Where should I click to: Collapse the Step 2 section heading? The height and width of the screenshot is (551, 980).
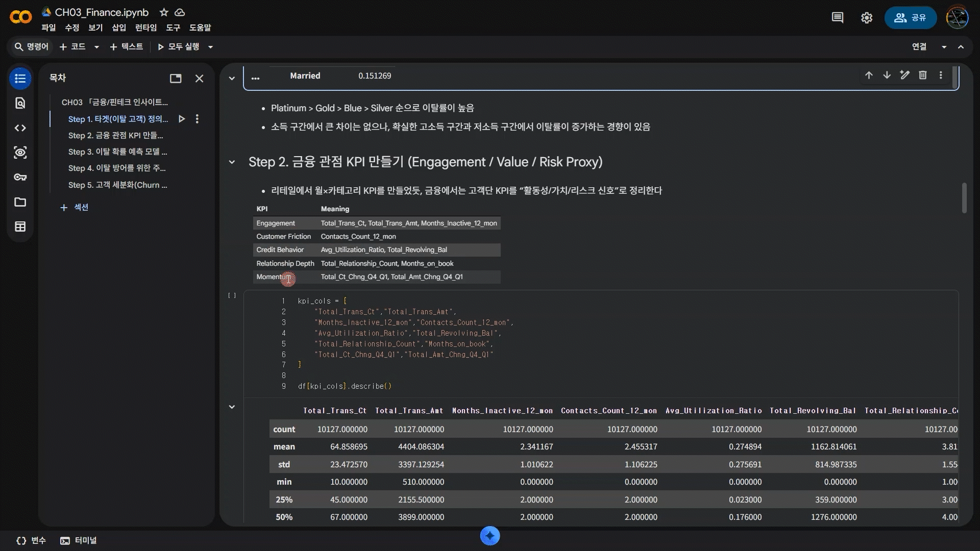click(232, 162)
